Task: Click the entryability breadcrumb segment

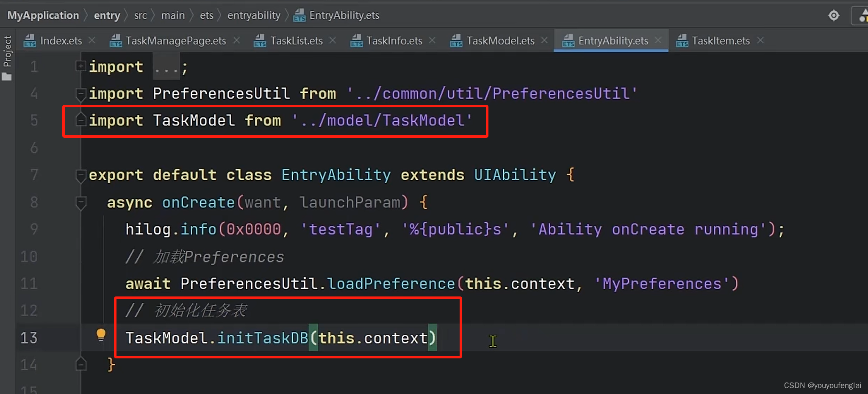Action: [x=254, y=15]
